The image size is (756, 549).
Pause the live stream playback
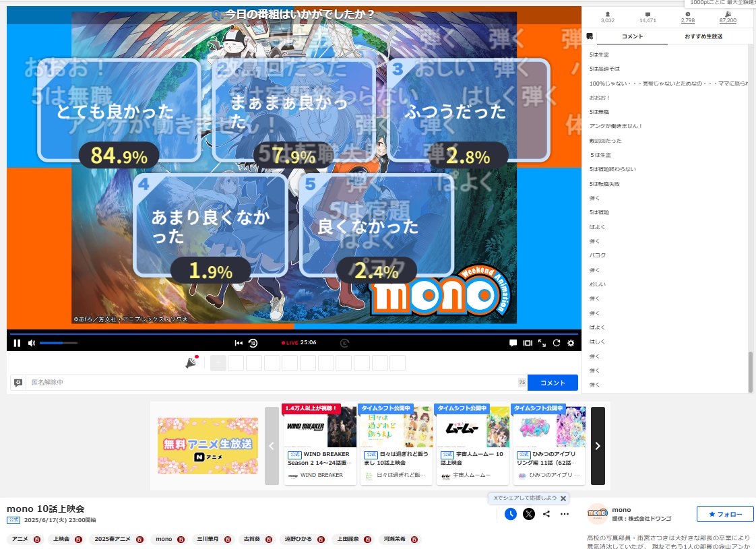point(17,343)
